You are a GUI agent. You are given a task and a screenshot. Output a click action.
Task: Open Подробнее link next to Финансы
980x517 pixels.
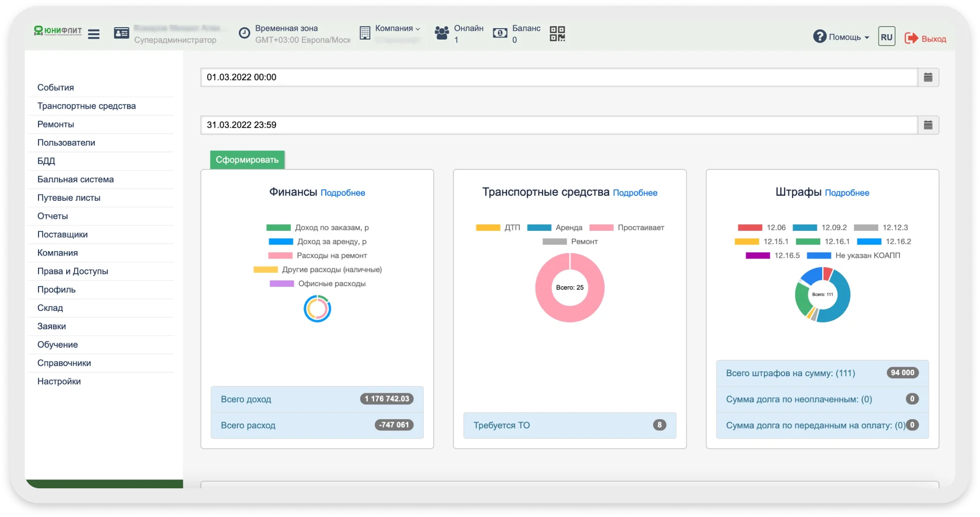tap(343, 193)
